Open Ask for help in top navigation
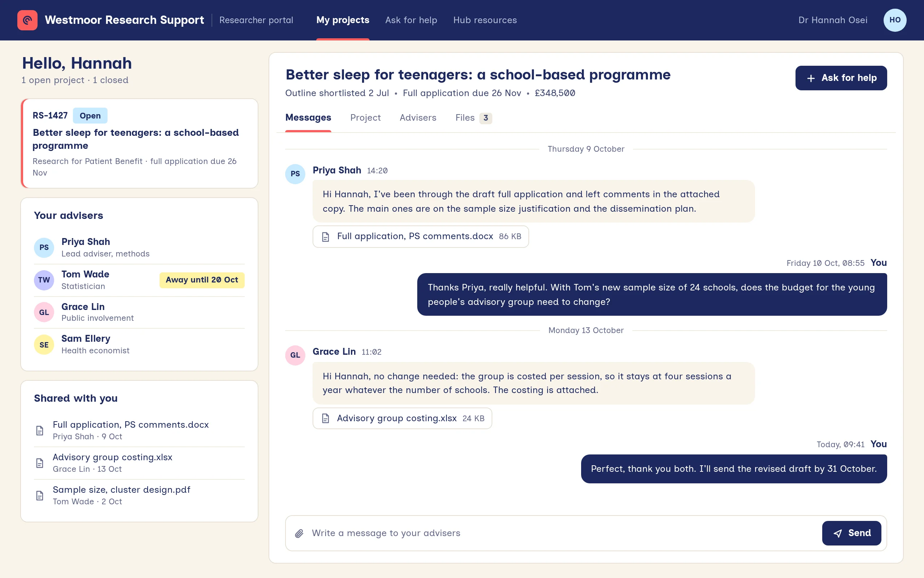This screenshot has height=578, width=924. click(411, 20)
